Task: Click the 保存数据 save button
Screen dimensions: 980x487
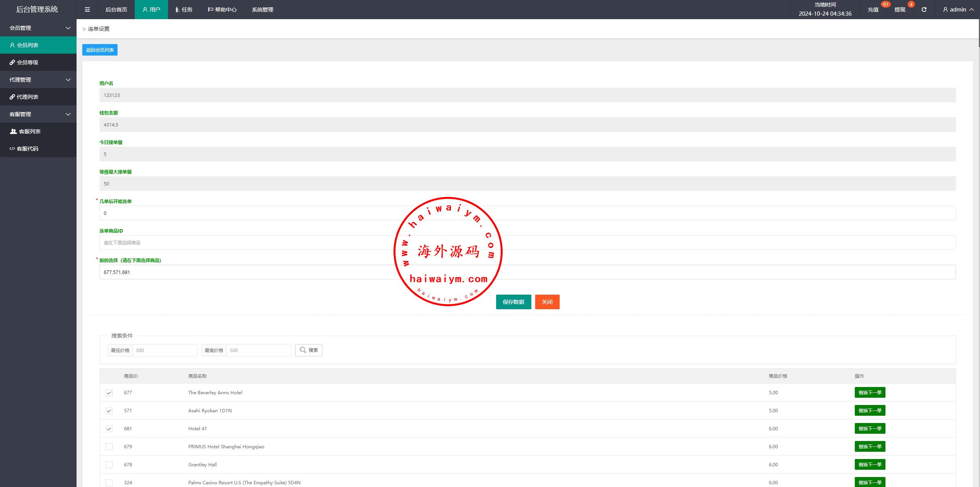Action: point(513,302)
